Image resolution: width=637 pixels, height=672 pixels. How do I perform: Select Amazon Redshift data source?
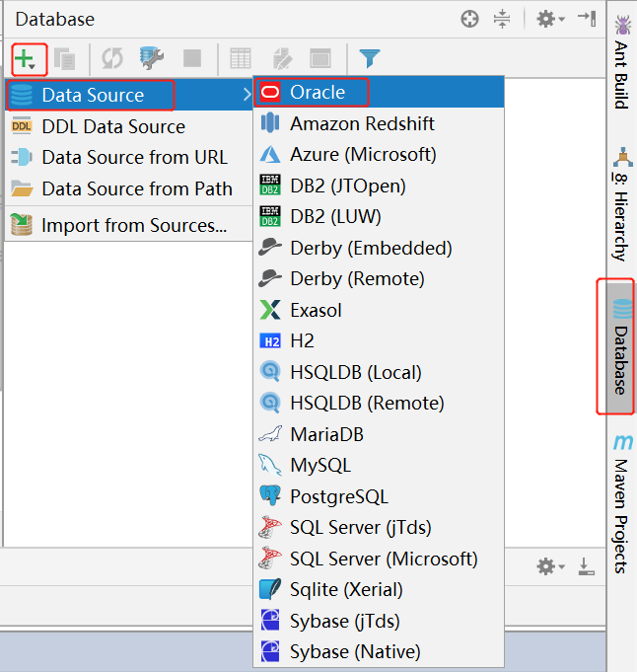coord(379,123)
